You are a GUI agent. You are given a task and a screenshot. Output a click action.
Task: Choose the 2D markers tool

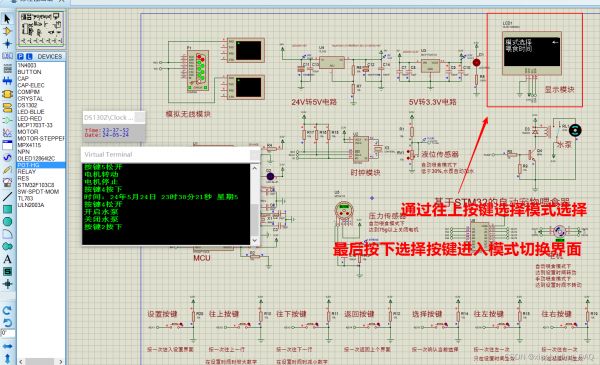[7, 284]
